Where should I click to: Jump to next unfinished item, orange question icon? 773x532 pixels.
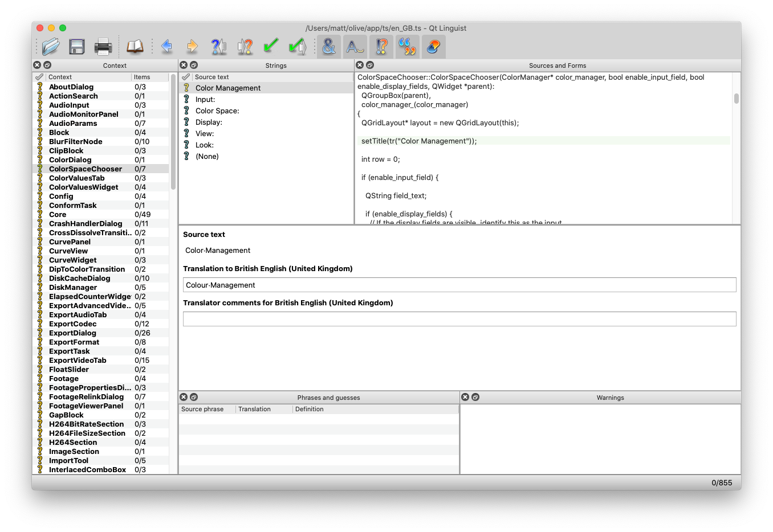(x=245, y=46)
